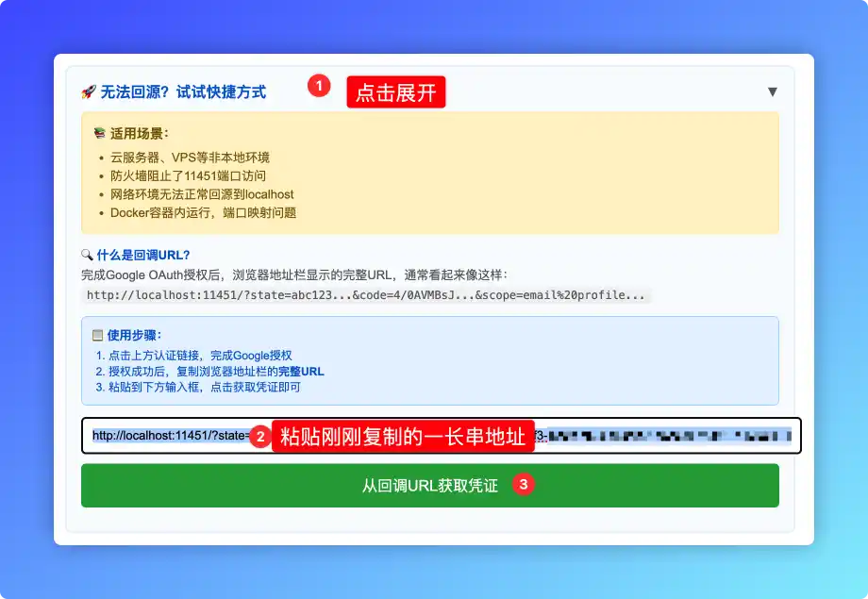Click the 粘贴刚刚复制的一长串地址 red label
The image size is (868, 599).
403,436
